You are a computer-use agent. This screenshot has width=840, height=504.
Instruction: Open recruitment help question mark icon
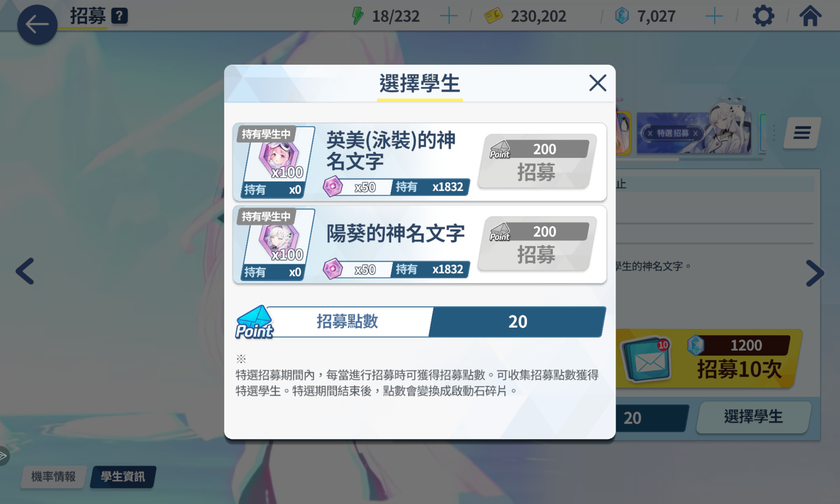pyautogui.click(x=119, y=16)
